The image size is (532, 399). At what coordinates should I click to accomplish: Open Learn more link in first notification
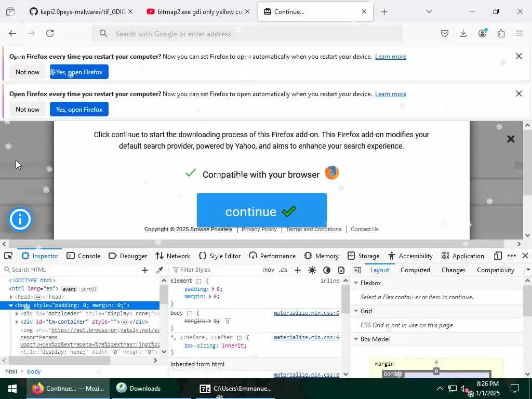tap(391, 57)
